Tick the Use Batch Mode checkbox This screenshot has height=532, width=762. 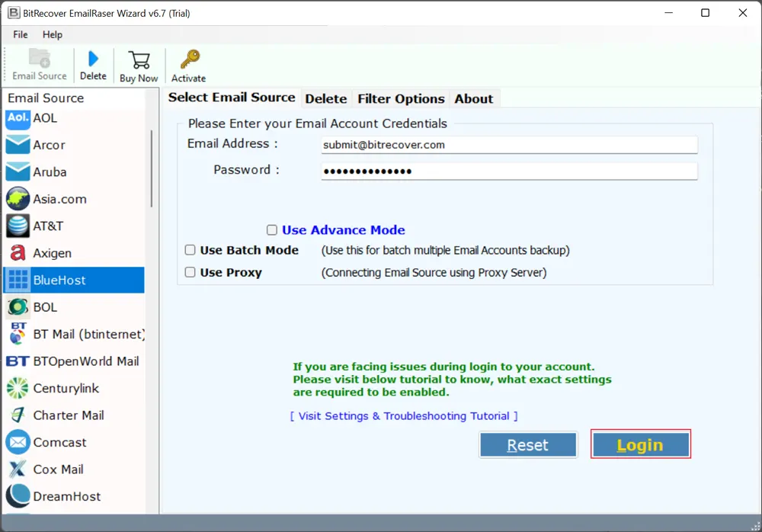(x=190, y=250)
